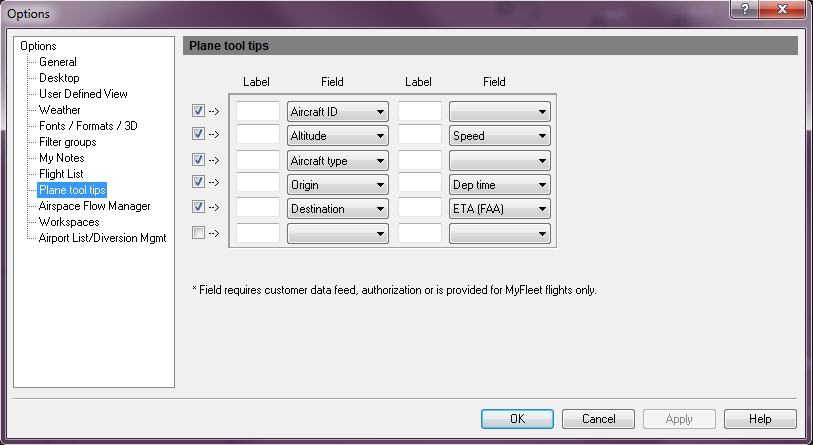The width and height of the screenshot is (813, 445).
Task: Select Airport List/Diversion Mgmt item
Action: (x=103, y=238)
